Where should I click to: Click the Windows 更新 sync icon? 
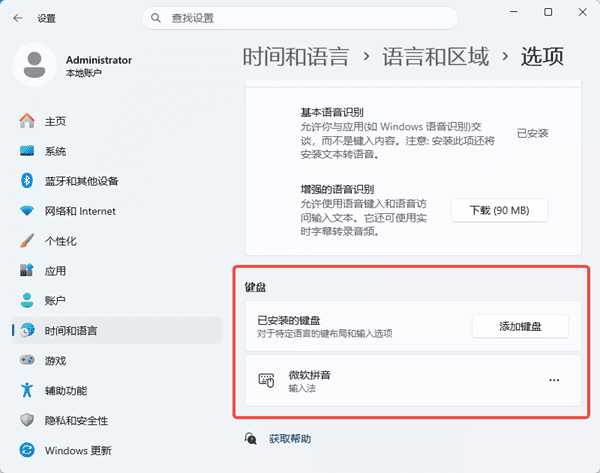tap(27, 450)
